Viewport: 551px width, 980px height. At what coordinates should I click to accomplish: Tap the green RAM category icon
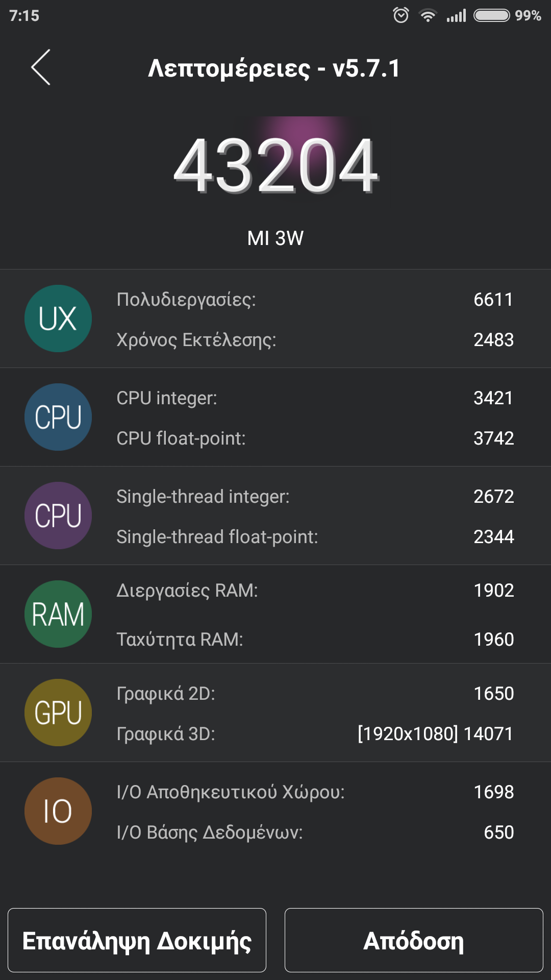58,614
